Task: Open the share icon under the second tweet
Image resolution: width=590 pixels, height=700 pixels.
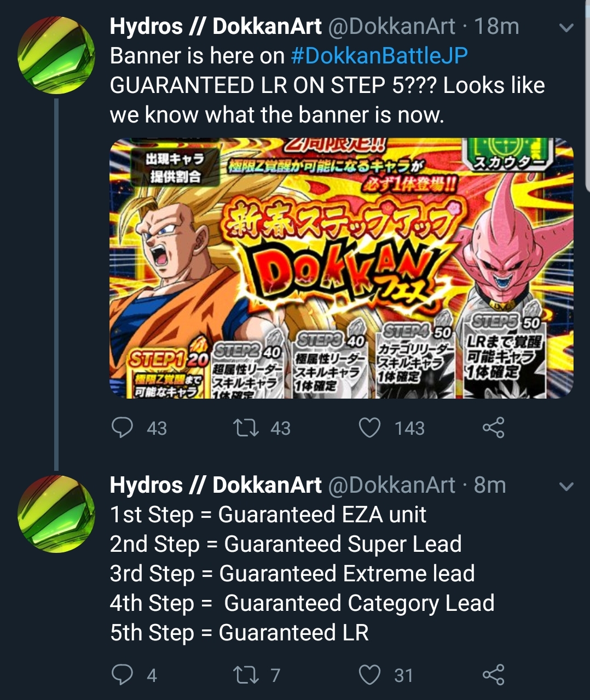Action: click(x=494, y=675)
